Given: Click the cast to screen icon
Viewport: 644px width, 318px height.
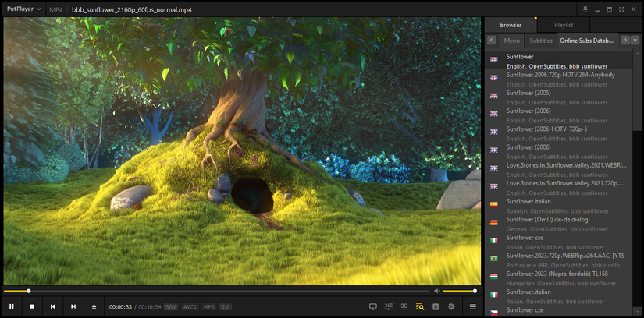Looking at the screenshot, I should (373, 306).
